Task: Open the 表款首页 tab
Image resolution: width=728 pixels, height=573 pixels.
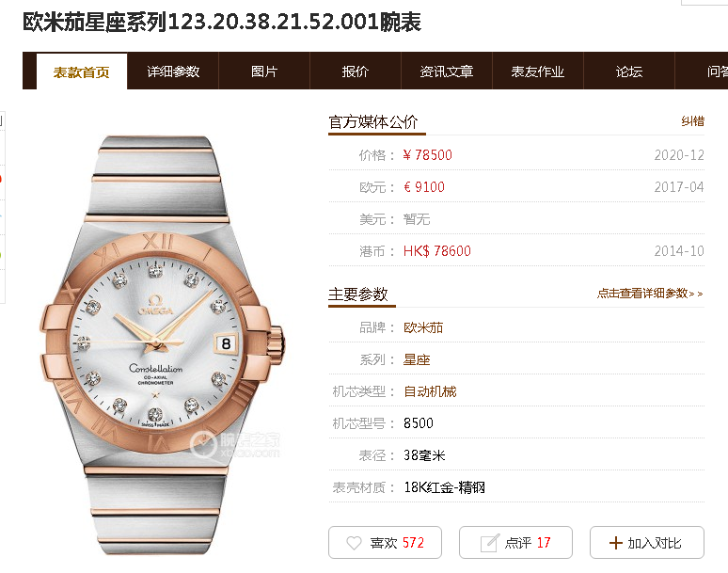Action: click(x=81, y=72)
